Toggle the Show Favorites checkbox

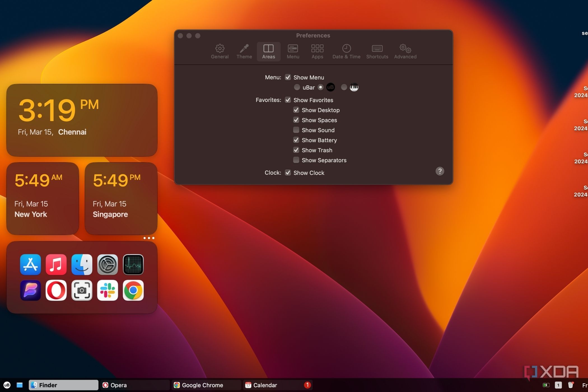[x=288, y=100]
